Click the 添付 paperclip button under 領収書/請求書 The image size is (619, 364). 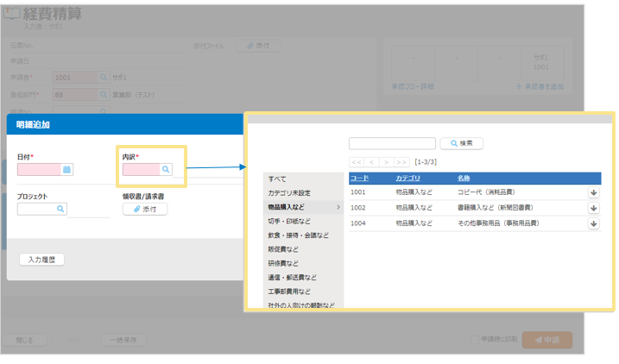coord(145,209)
